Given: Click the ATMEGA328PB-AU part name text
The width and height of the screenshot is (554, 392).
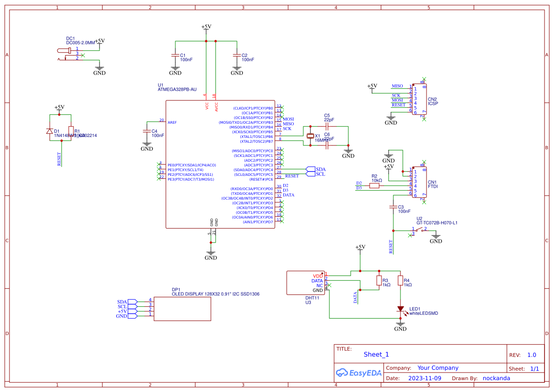Looking at the screenshot, I should click(x=177, y=90).
